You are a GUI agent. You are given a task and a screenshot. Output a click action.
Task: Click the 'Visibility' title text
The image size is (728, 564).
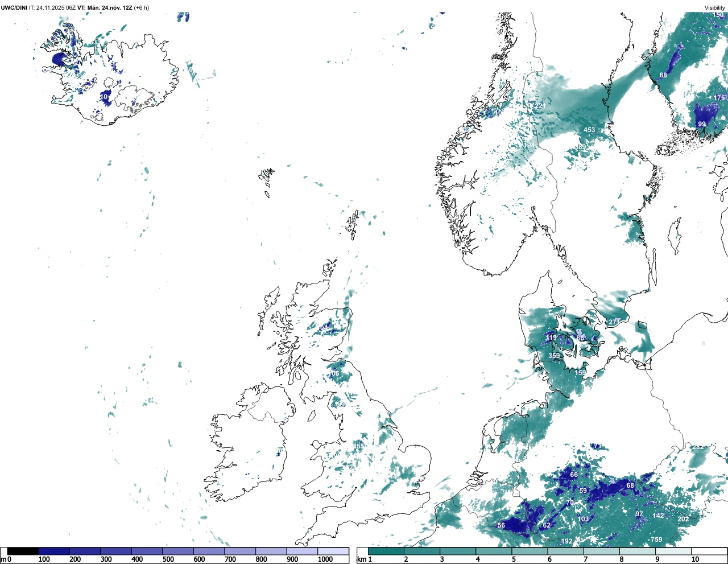tap(715, 8)
